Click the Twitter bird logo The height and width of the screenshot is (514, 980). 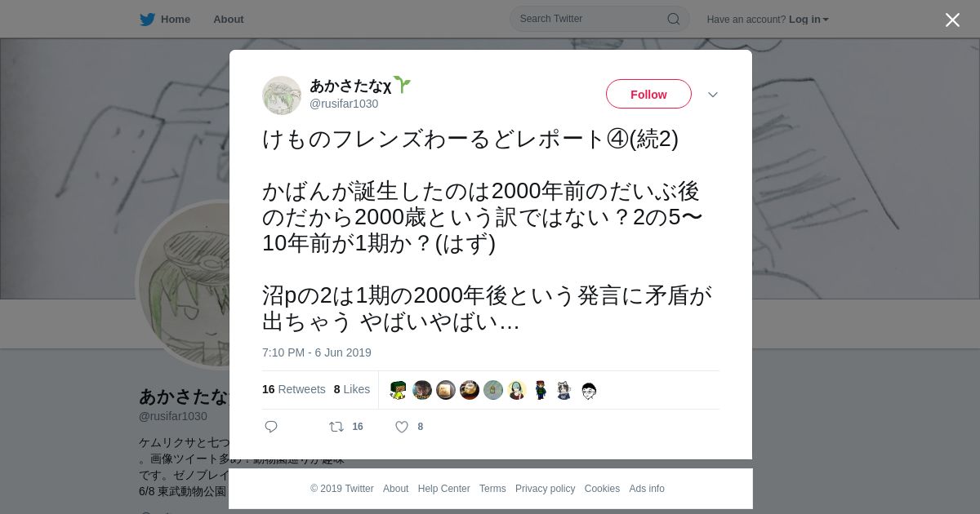(x=147, y=20)
